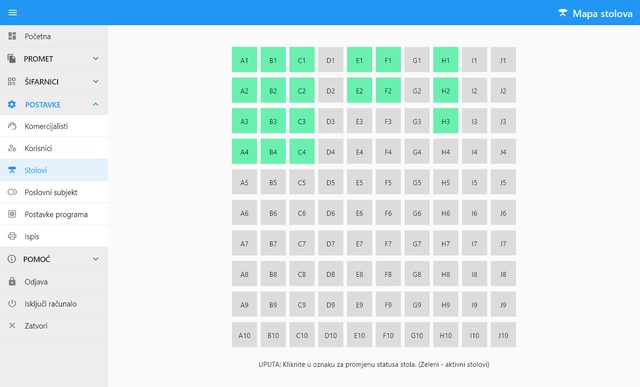This screenshot has width=640, height=387.
Task: Activate table C8
Action: click(x=302, y=274)
